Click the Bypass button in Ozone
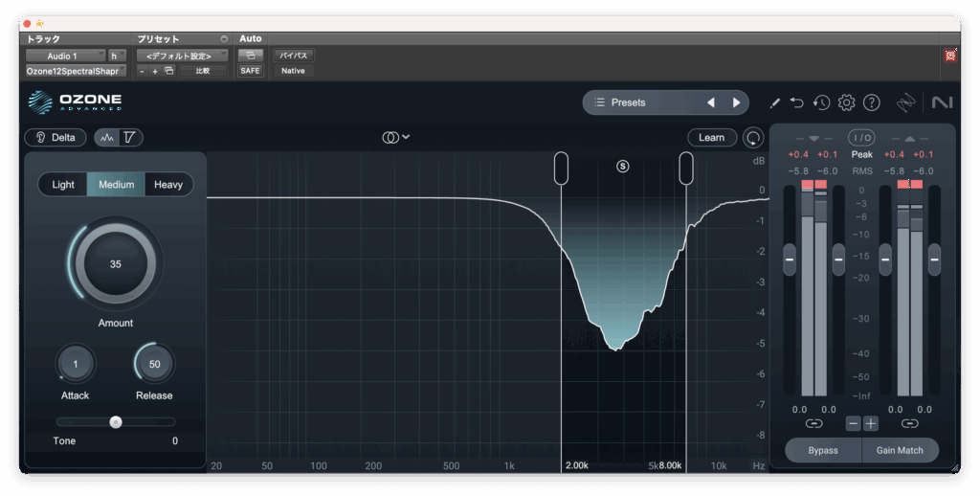The image size is (980, 496). (822, 450)
